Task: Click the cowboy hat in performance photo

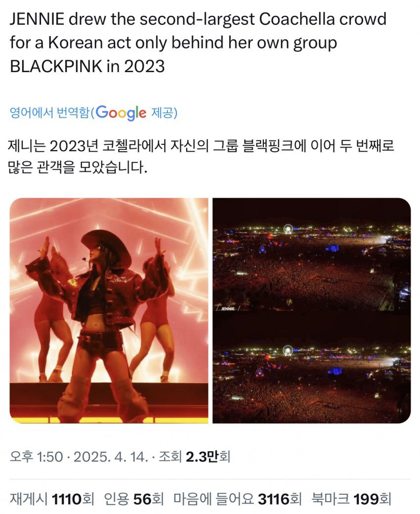Action: 107,245
